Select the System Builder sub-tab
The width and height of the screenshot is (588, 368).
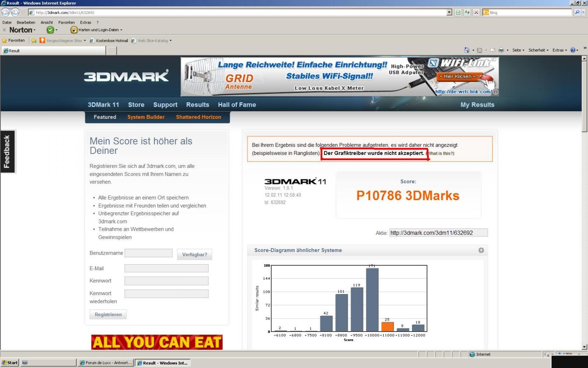[x=146, y=117]
